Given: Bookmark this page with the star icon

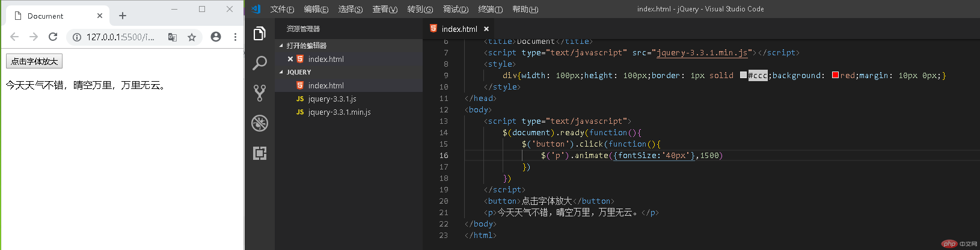Looking at the screenshot, I should click(192, 37).
